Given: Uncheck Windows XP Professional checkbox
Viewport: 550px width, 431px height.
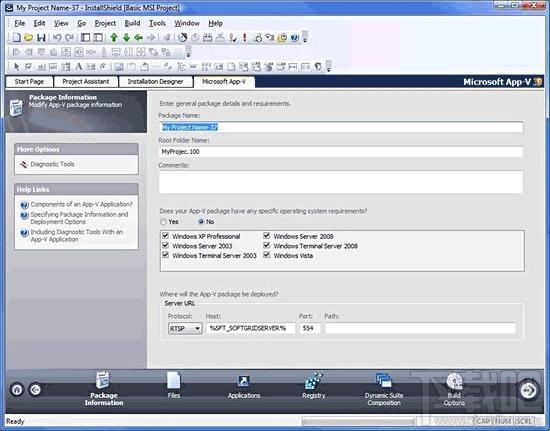Looking at the screenshot, I should pyautogui.click(x=166, y=236).
